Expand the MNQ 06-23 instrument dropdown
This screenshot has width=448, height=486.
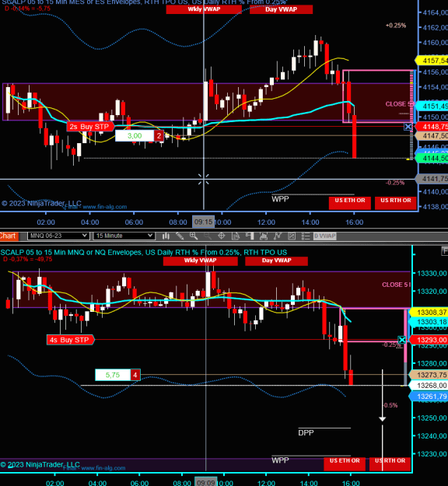click(58, 236)
